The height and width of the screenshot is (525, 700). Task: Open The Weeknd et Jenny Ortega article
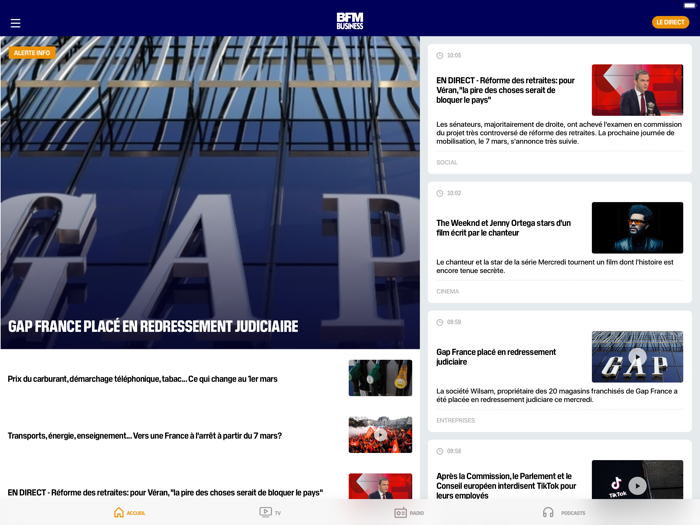[504, 228]
